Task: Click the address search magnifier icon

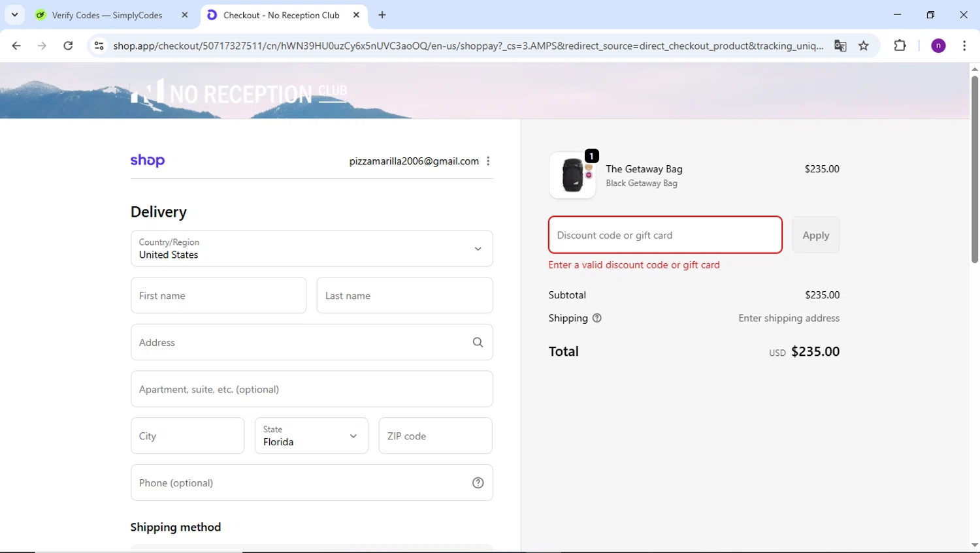Action: (x=478, y=342)
